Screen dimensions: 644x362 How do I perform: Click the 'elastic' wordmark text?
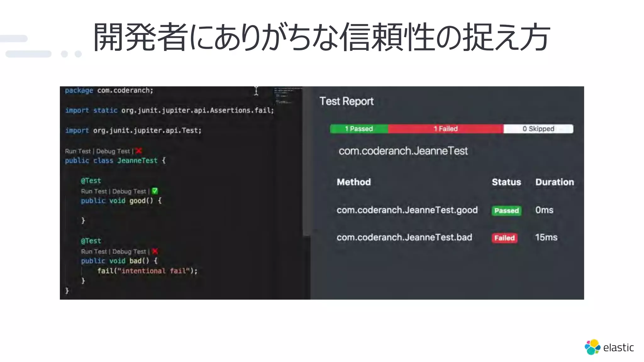[x=618, y=348]
